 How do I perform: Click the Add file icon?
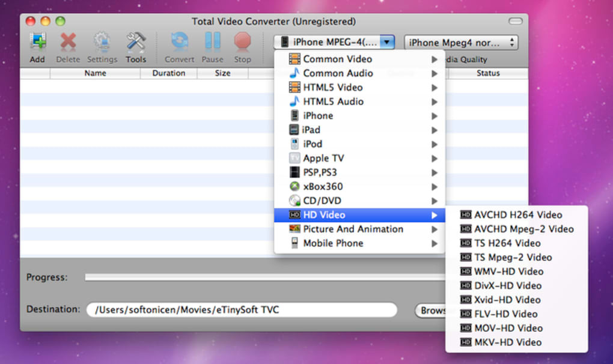click(x=38, y=41)
